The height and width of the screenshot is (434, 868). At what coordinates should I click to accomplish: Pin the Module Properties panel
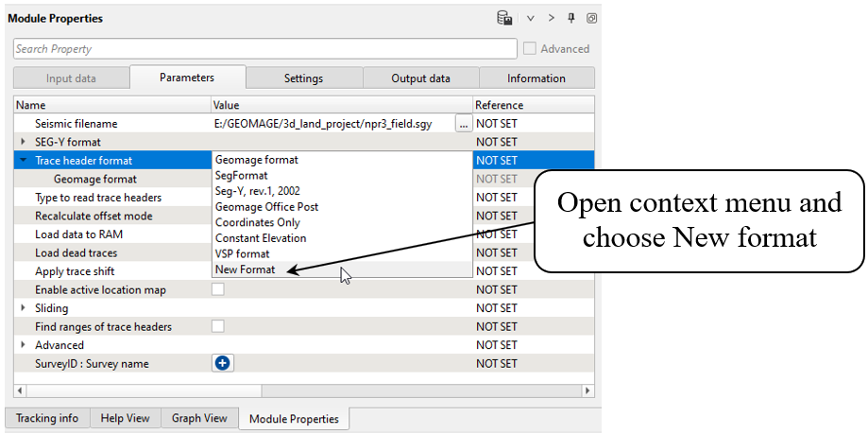571,18
